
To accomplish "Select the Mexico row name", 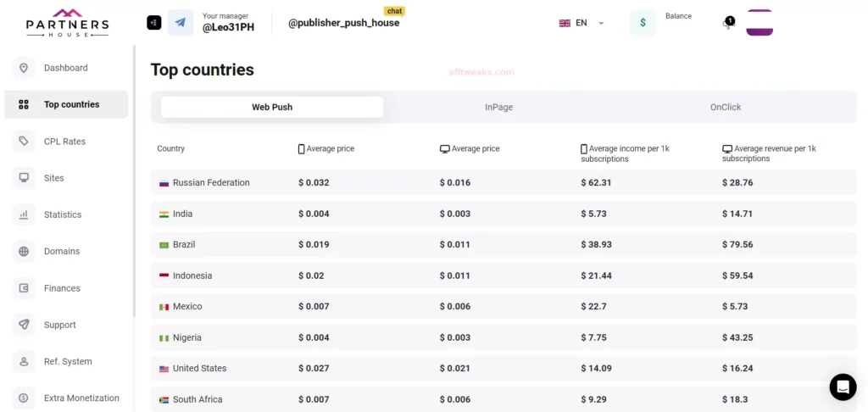I will pyautogui.click(x=187, y=306).
